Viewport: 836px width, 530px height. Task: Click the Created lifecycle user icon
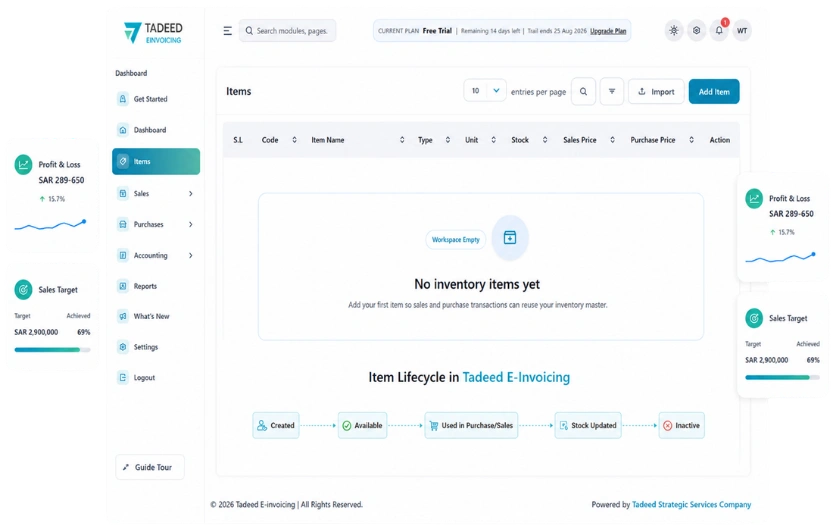click(x=262, y=425)
